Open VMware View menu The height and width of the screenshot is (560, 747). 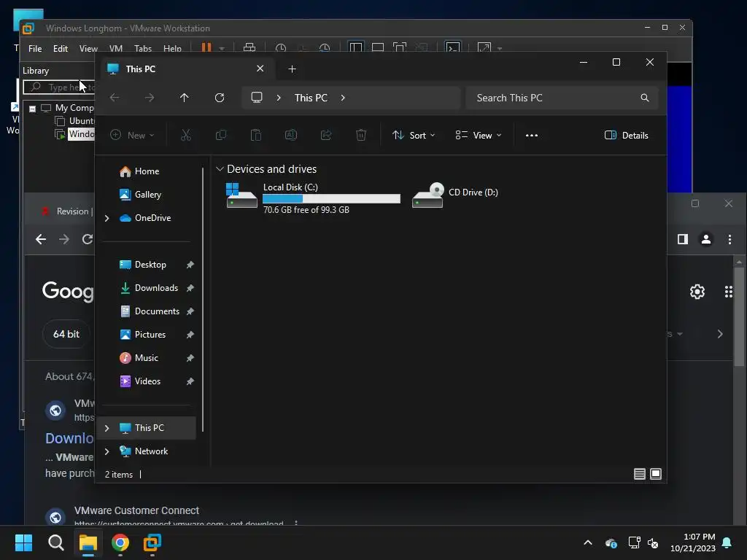click(x=88, y=49)
